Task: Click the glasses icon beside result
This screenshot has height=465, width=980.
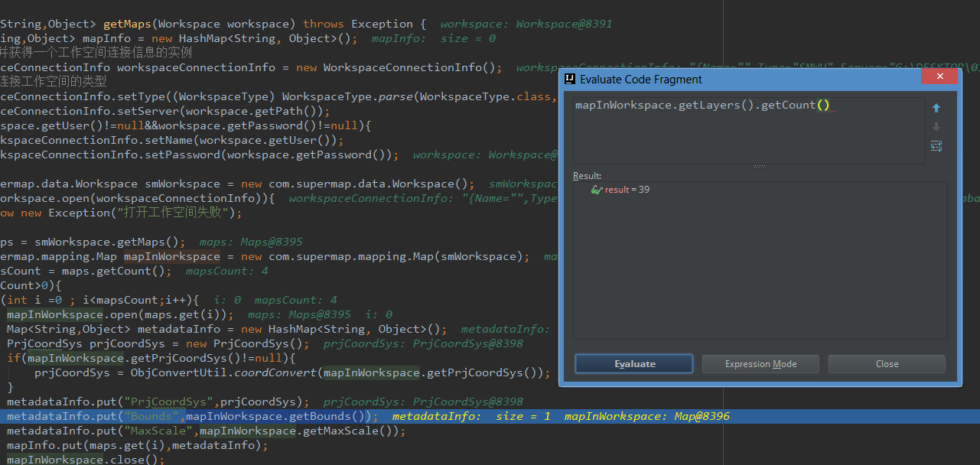Action: (597, 190)
